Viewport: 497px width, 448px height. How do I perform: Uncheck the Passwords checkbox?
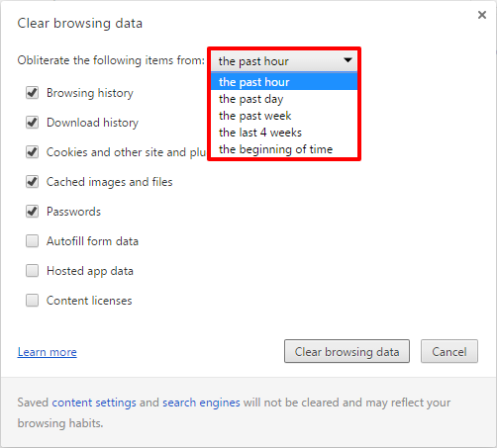tap(32, 212)
